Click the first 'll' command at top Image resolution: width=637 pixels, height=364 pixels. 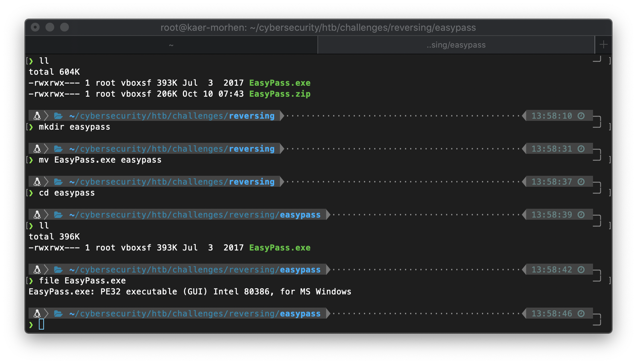coord(44,61)
